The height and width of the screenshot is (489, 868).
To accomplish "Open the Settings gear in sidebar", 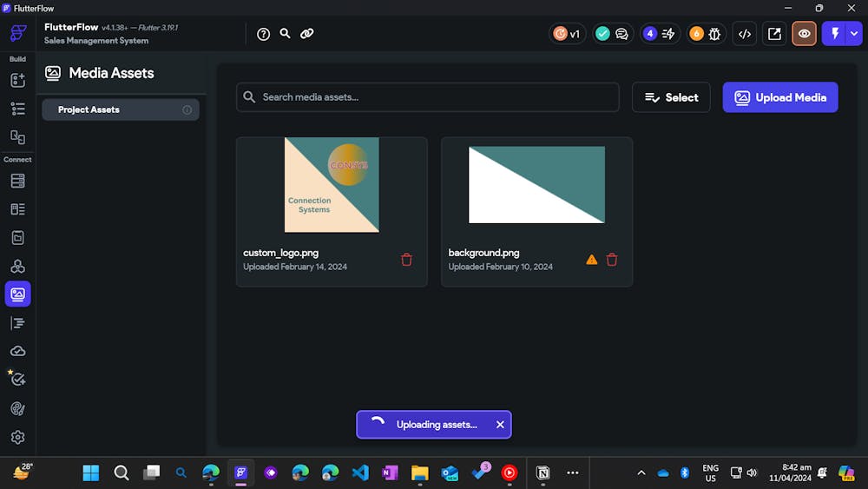I will (x=17, y=438).
